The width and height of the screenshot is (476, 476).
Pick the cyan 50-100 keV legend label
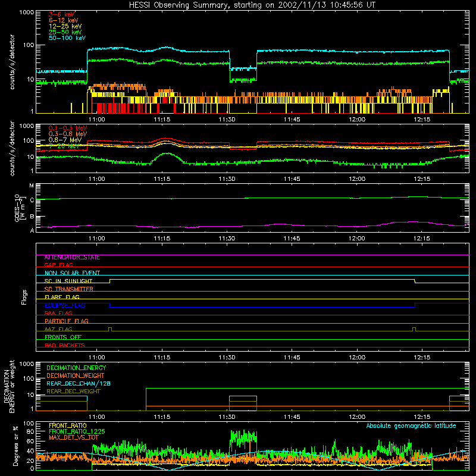(67, 38)
